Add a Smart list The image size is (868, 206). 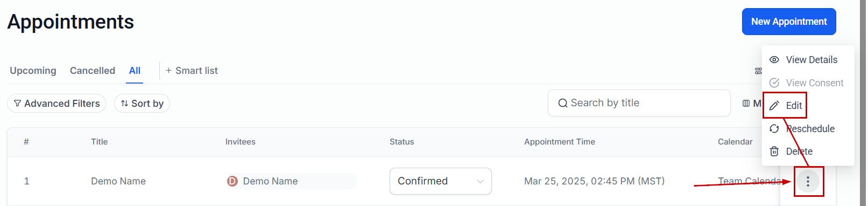pyautogui.click(x=192, y=71)
